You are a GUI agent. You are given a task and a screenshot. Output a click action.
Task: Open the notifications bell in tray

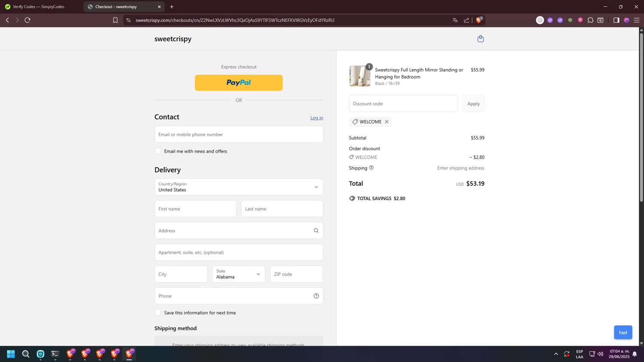point(635,354)
